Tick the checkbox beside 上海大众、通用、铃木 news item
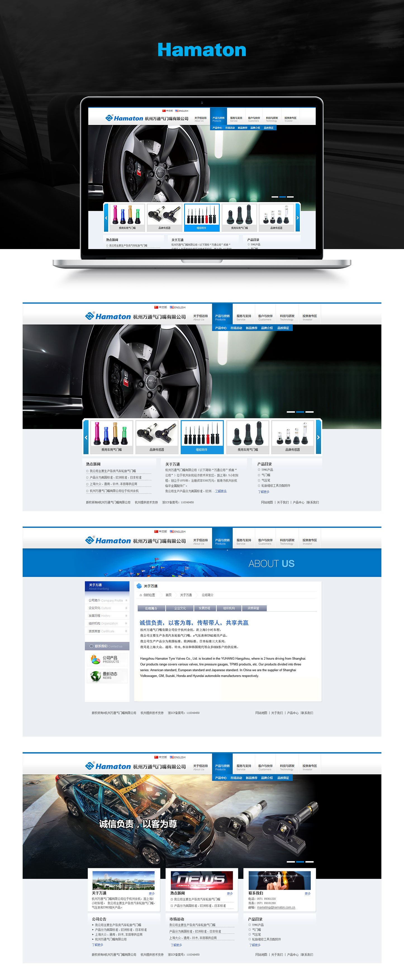Viewport: 404px width, 980px height. [x=87, y=484]
